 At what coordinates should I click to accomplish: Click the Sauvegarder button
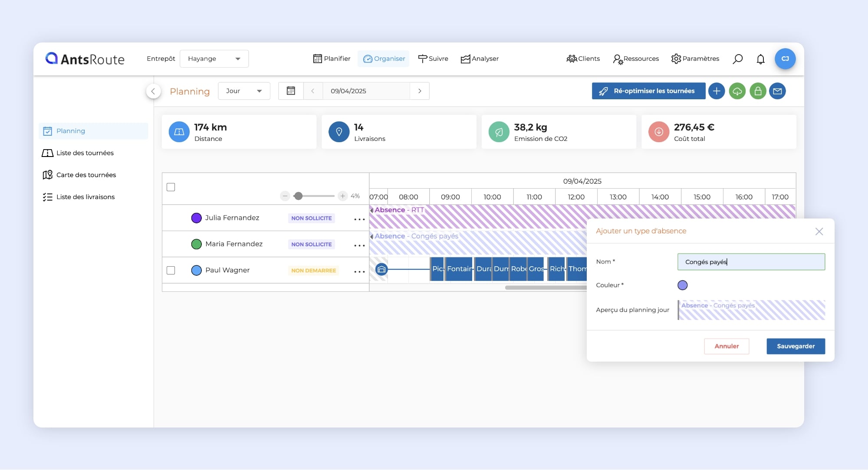pos(795,346)
